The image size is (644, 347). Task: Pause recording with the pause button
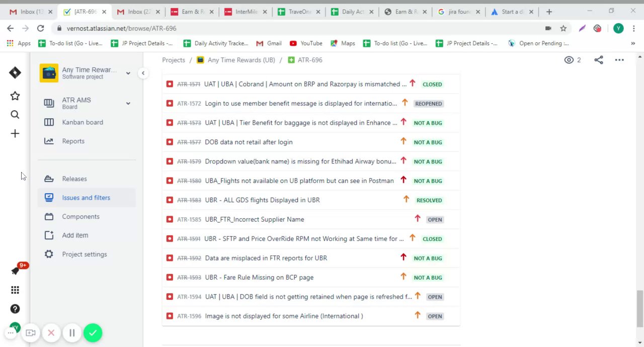(72, 333)
